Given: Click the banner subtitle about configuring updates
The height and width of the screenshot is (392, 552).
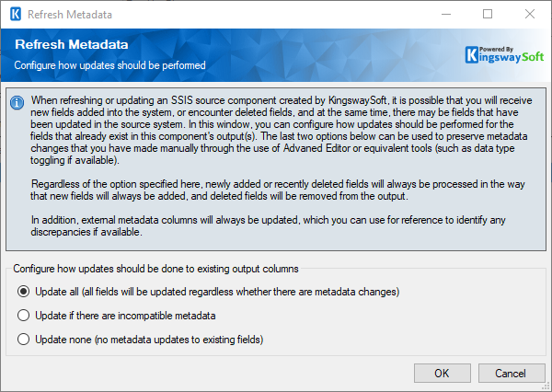Looking at the screenshot, I should [x=109, y=65].
